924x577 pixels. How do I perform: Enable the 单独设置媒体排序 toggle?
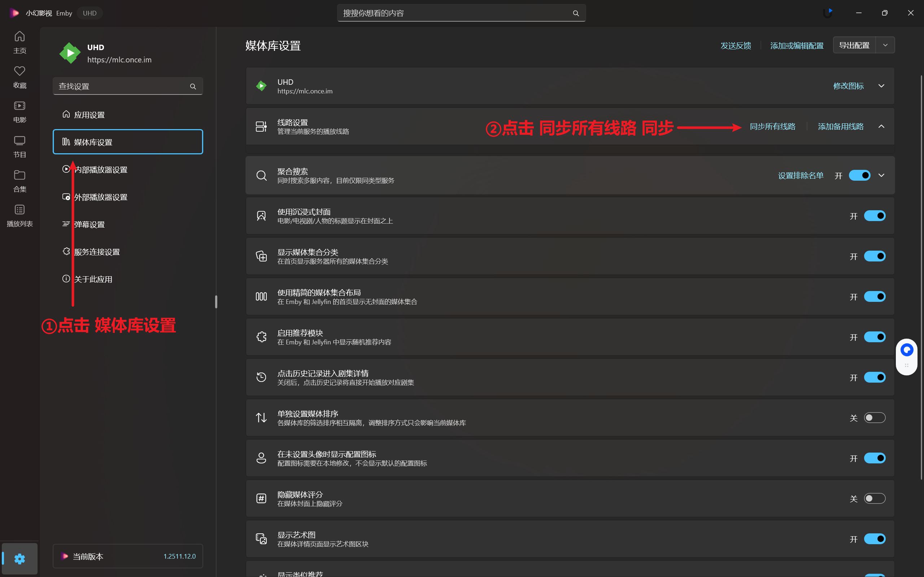(x=874, y=418)
